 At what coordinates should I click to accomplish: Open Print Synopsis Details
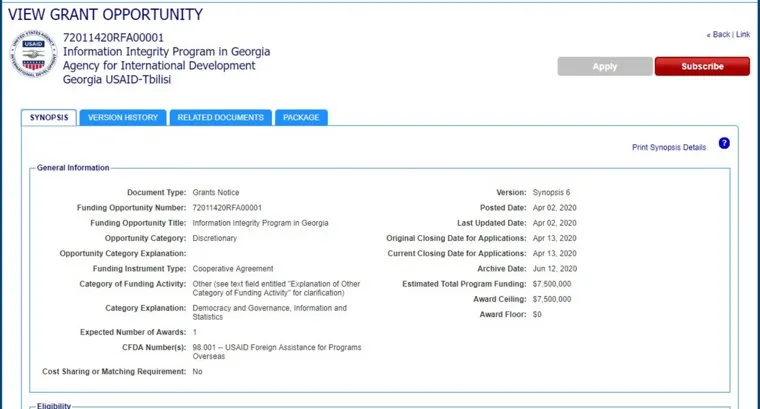tap(669, 147)
